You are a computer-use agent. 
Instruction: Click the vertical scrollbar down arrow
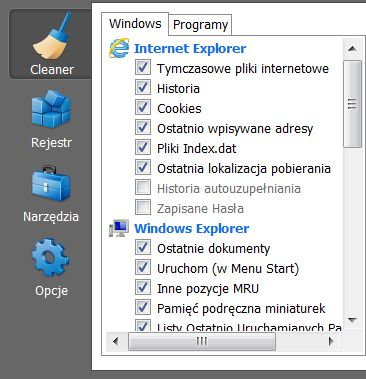coord(352,320)
